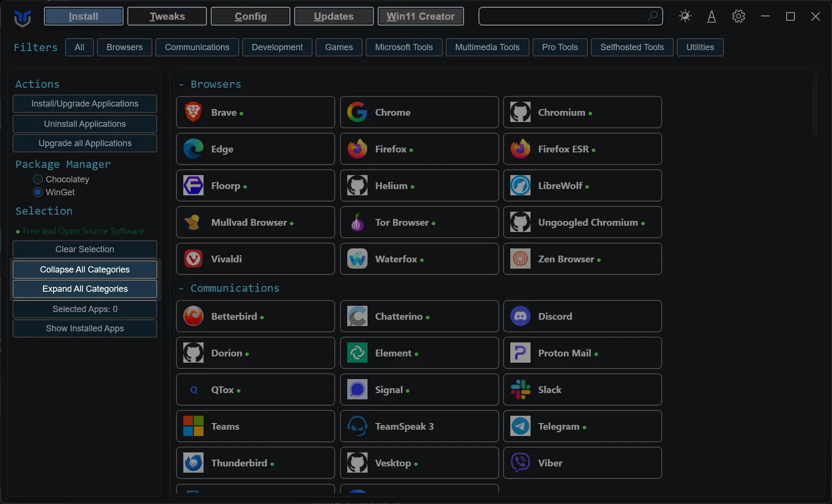Click the Betterbird icon
The image size is (832, 504).
tap(193, 316)
